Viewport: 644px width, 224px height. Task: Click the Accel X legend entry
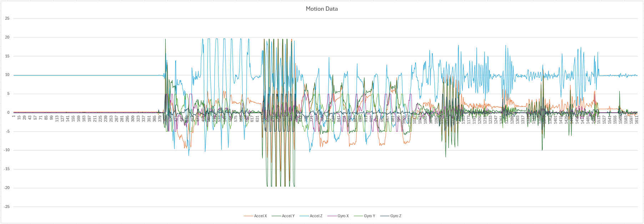(x=260, y=216)
